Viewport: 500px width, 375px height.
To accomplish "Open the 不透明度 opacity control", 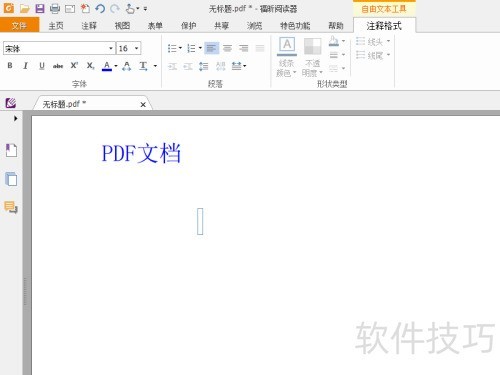I will [x=313, y=57].
